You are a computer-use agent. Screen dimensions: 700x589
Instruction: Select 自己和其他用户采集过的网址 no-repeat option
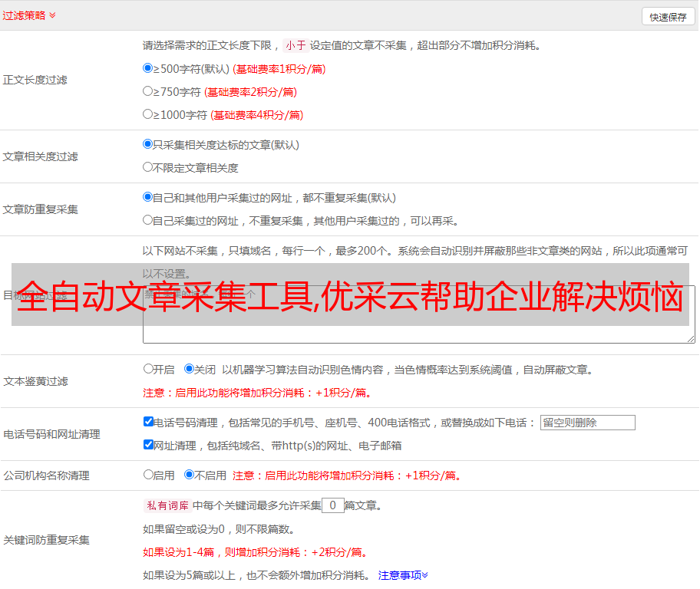click(x=148, y=197)
